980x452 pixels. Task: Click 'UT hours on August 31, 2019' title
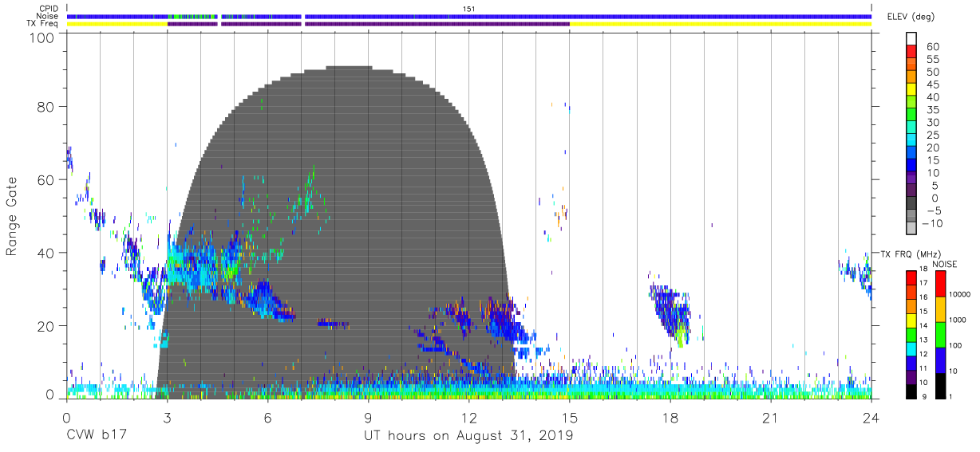468,437
